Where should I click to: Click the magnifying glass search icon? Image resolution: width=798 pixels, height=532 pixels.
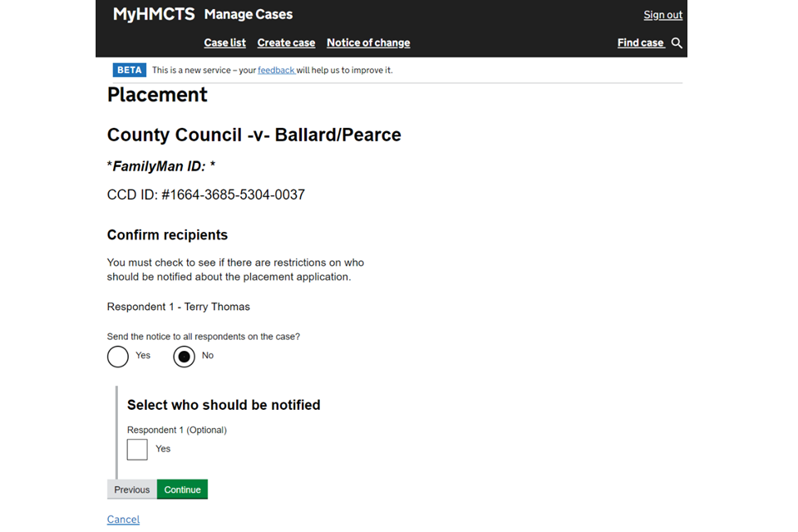[x=677, y=43]
